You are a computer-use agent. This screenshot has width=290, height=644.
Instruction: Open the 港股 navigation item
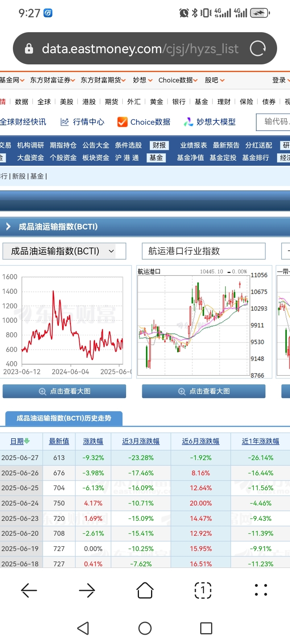pos(89,102)
